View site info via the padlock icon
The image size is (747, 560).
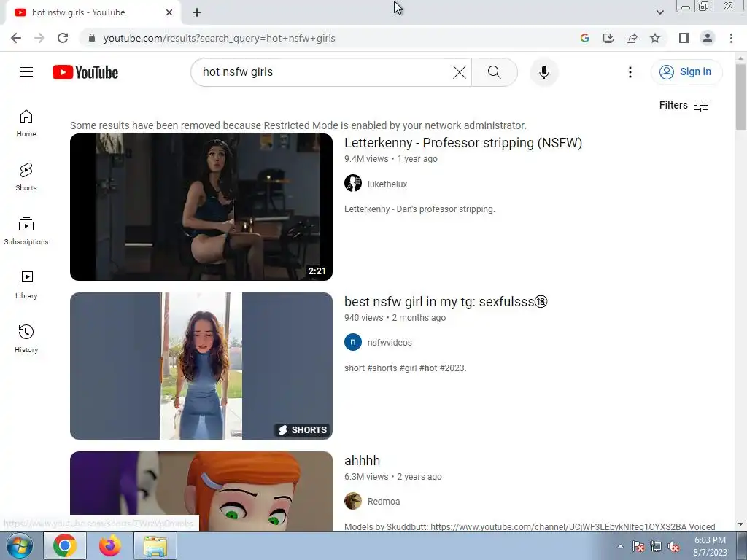tap(92, 38)
